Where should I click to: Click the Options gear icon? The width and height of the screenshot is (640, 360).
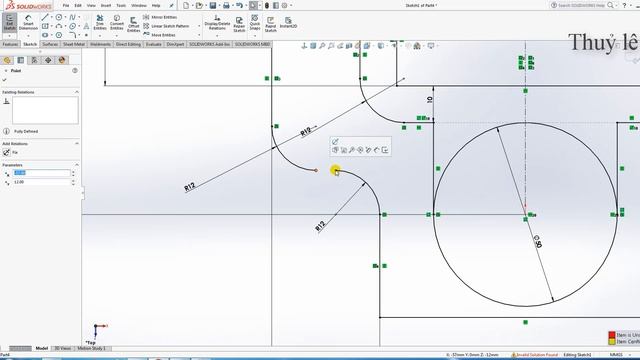coord(284,5)
